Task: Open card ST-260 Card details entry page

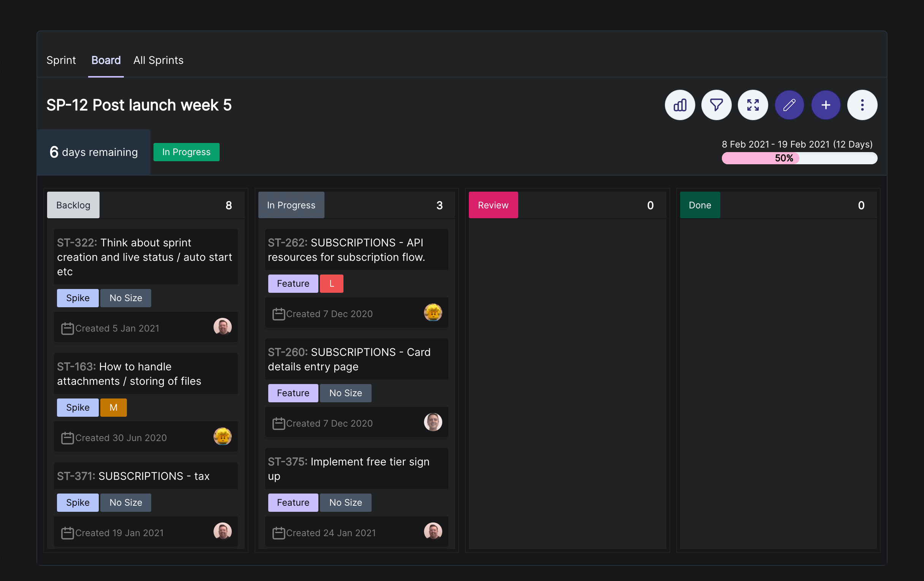Action: (348, 359)
